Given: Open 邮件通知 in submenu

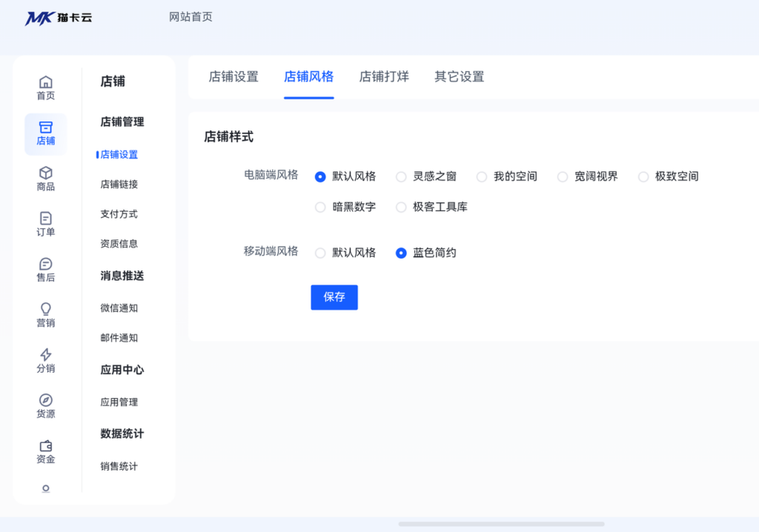Looking at the screenshot, I should point(119,338).
